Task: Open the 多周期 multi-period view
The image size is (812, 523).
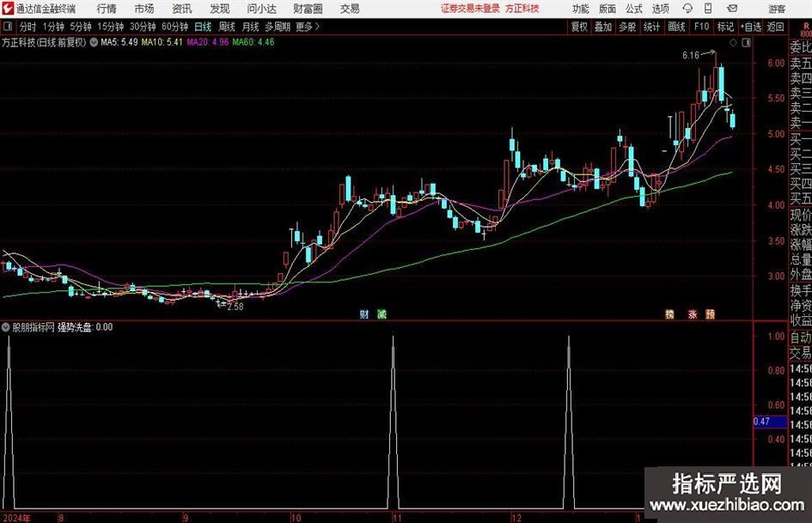Action: click(278, 27)
